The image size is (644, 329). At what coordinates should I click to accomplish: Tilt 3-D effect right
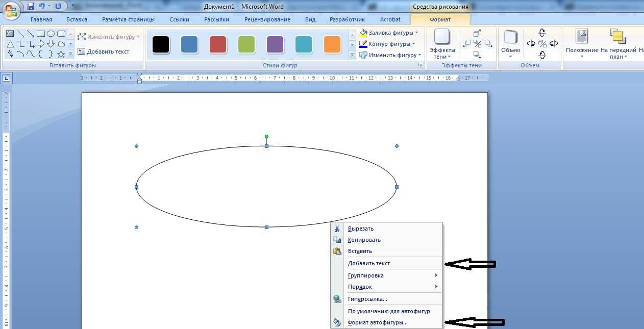(x=554, y=44)
